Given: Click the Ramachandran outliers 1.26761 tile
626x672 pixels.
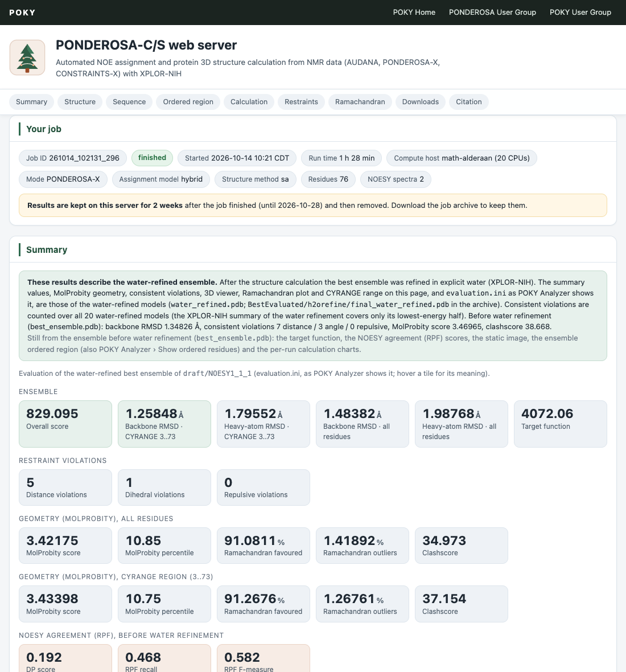Looking at the screenshot, I should 363,604.
